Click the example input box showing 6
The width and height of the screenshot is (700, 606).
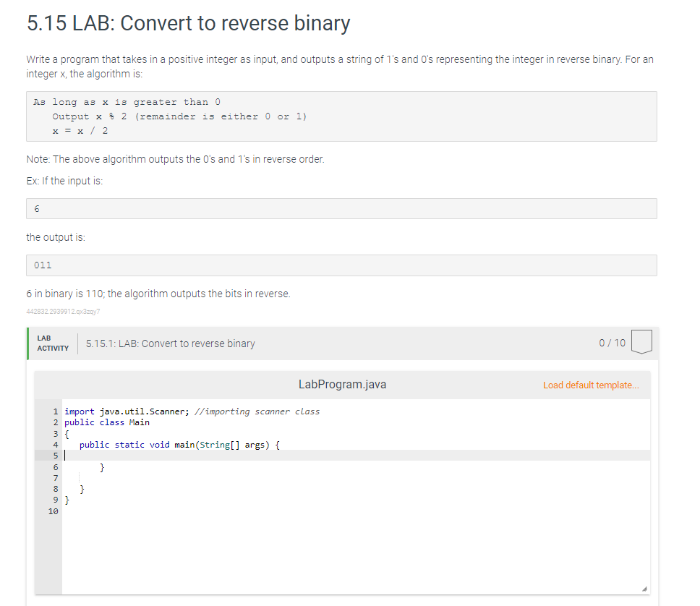pyautogui.click(x=342, y=208)
